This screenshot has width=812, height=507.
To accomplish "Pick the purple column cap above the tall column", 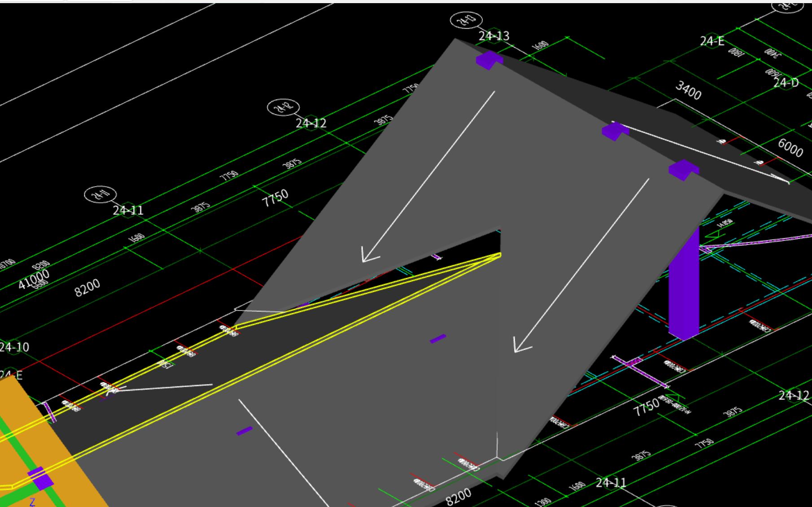I will pos(683,170).
